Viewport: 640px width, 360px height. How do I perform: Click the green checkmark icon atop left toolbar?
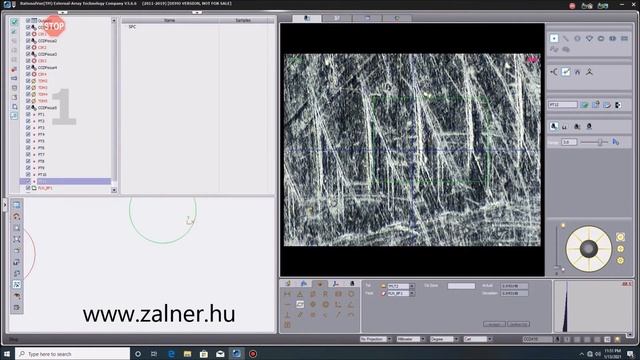coord(14,22)
